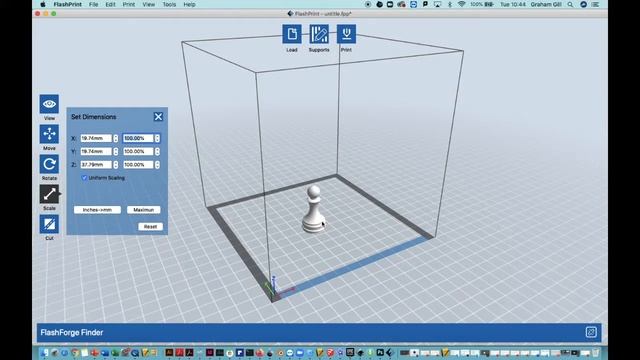
Task: Open the Trash in the Dock
Action: [x=596, y=353]
